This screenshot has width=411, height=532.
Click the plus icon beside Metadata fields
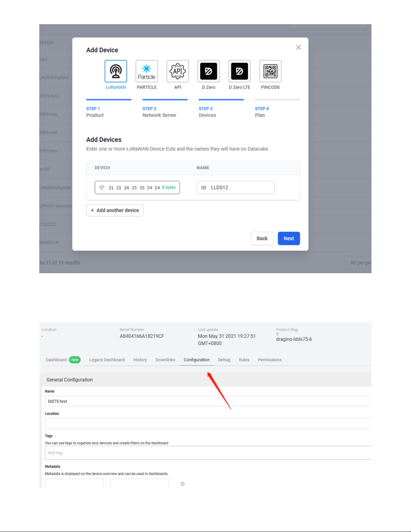tap(183, 484)
